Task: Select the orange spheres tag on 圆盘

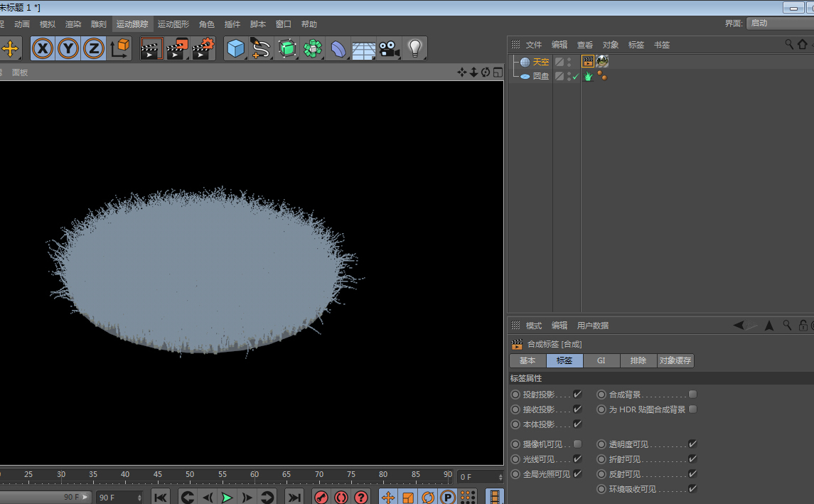Action: (x=602, y=76)
